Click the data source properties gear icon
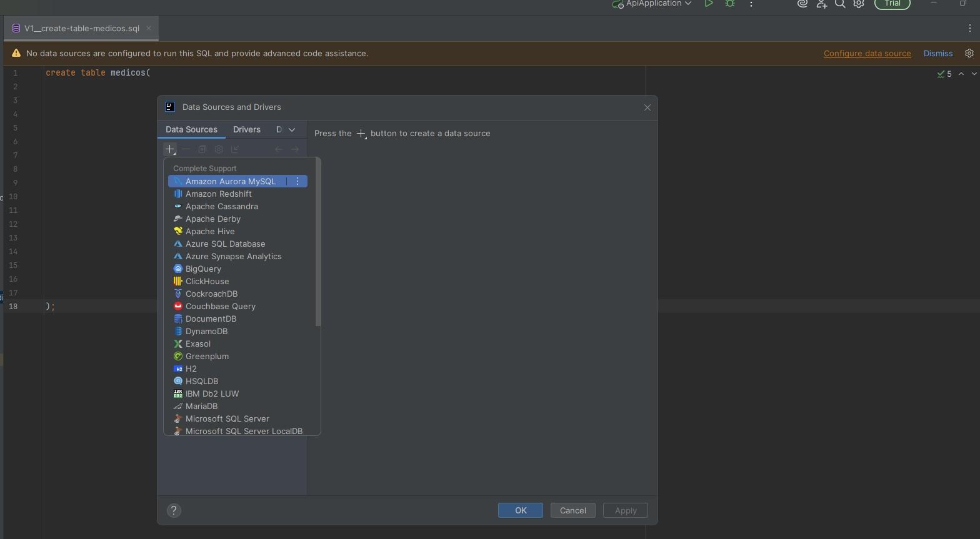980x539 pixels. pos(219,149)
